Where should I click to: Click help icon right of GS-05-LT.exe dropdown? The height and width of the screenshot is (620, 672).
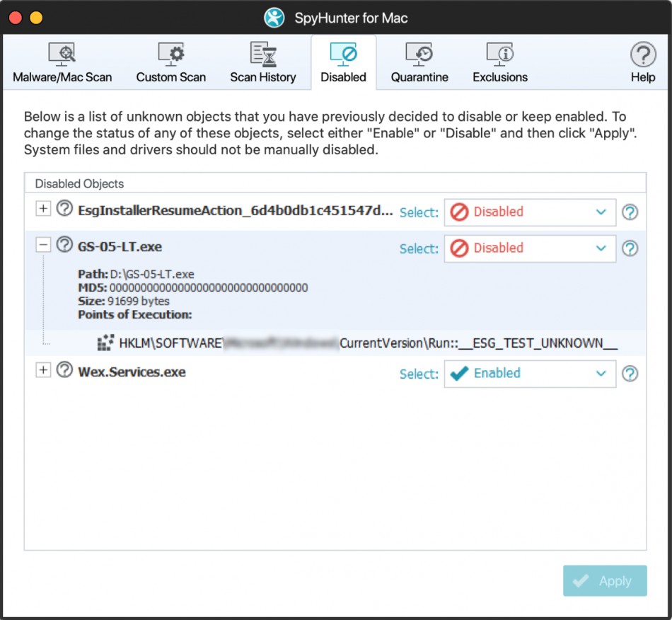[629, 248]
